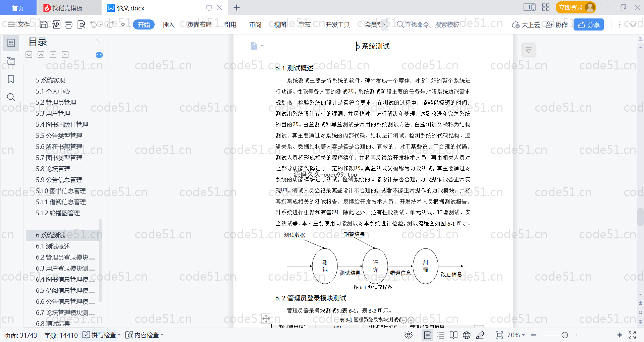The width and height of the screenshot is (644, 342).
Task: Open Print Preview from the toolbar
Action: 81,24
